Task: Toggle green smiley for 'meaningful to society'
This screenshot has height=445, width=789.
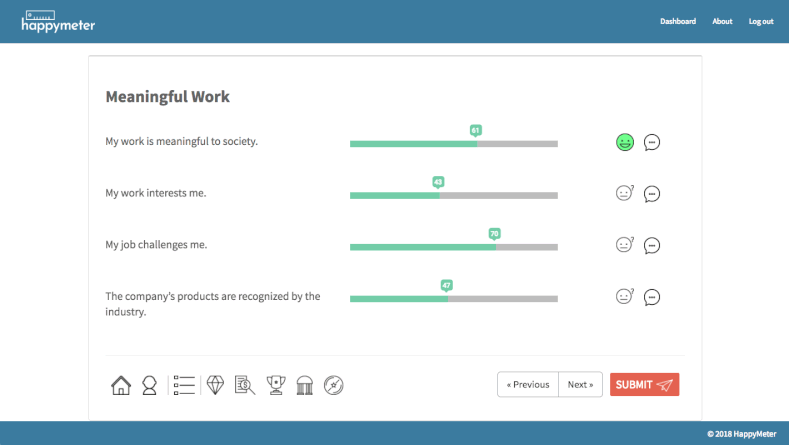Action: [625, 143]
